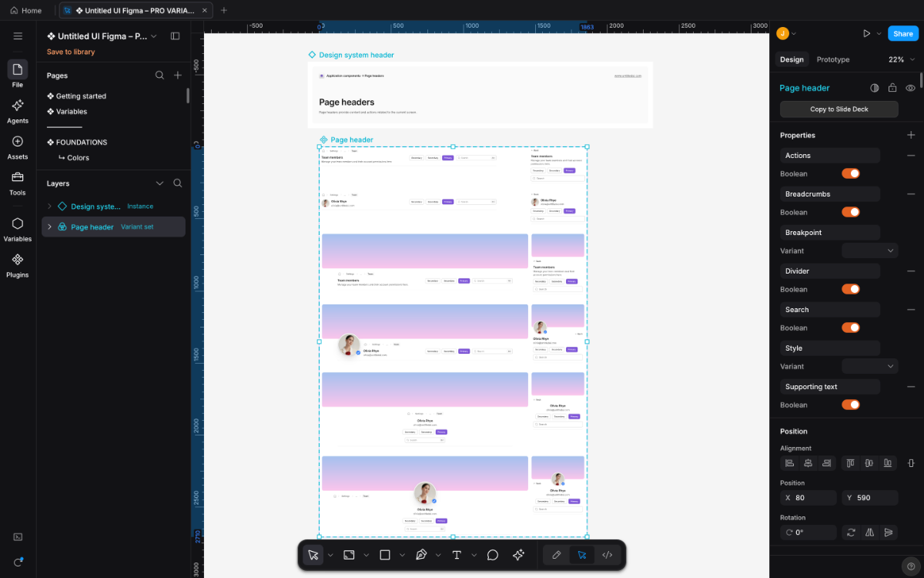Viewport: 924px width, 578px height.
Task: Toggle the Divider boolean switch
Action: [x=851, y=289]
